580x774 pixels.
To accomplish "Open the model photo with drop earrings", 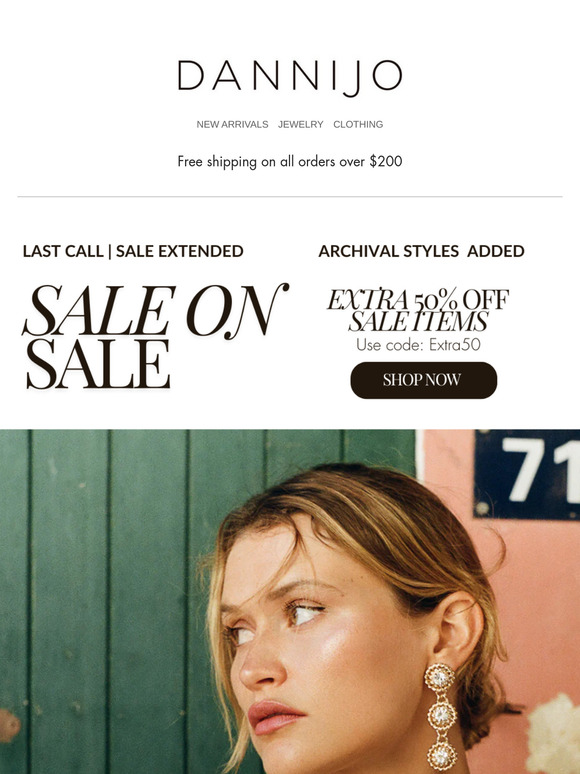I will (x=290, y=601).
